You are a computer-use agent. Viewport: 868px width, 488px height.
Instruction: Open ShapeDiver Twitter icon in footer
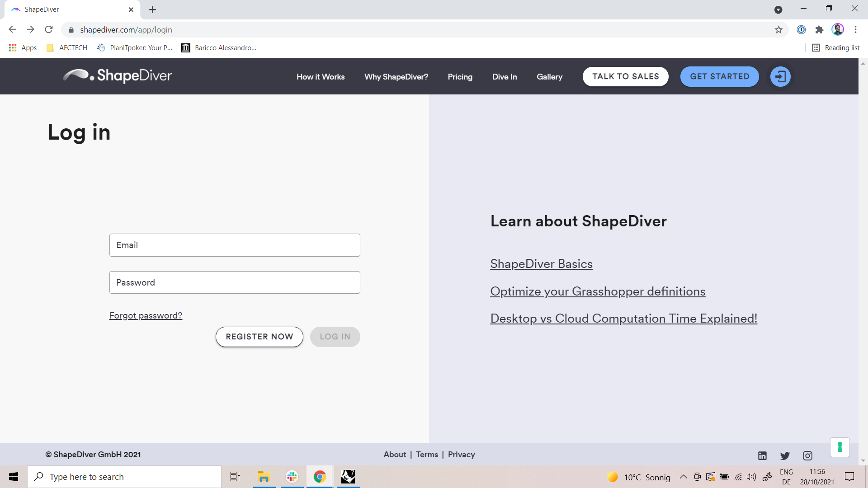785,455
